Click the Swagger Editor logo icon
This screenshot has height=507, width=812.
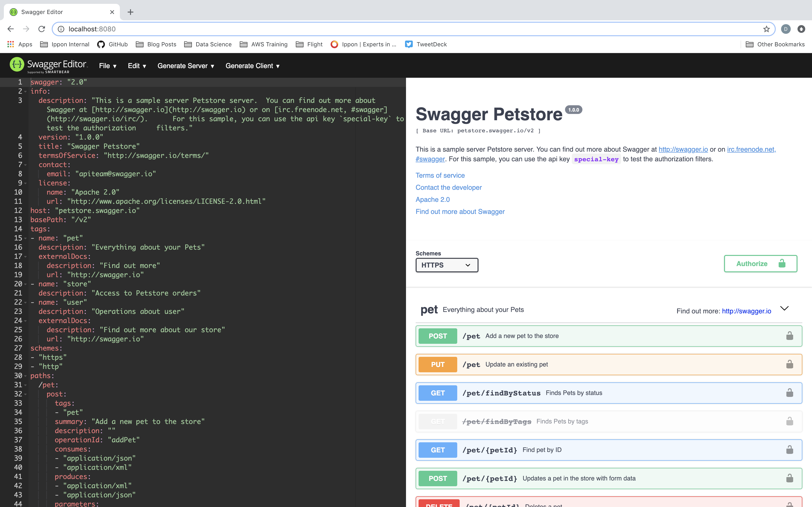17,64
